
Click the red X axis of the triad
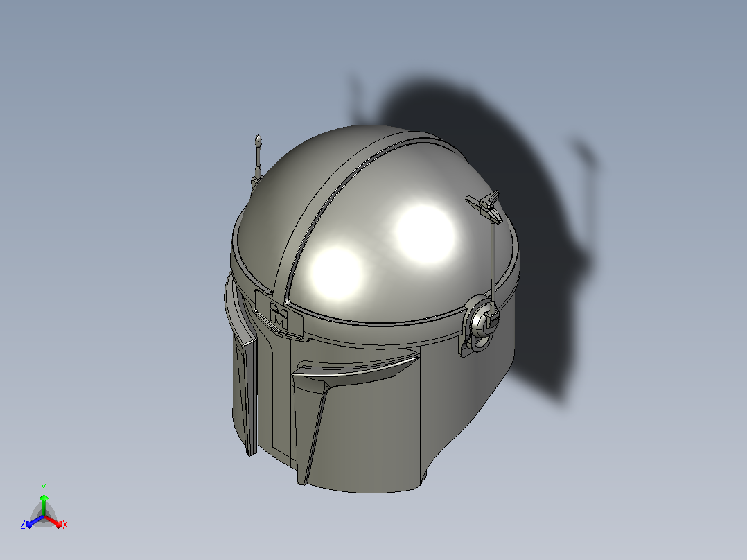[x=53, y=521]
